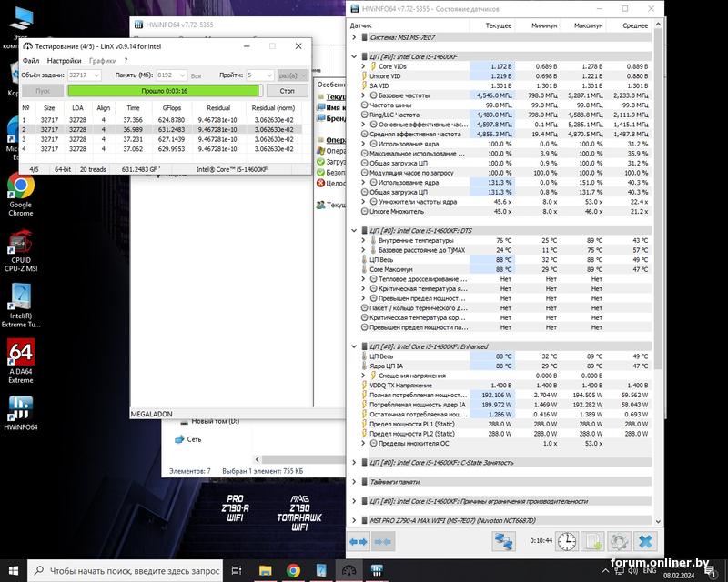Expand the Core VIDs sensor row
The height and width of the screenshot is (582, 728).
click(x=364, y=66)
